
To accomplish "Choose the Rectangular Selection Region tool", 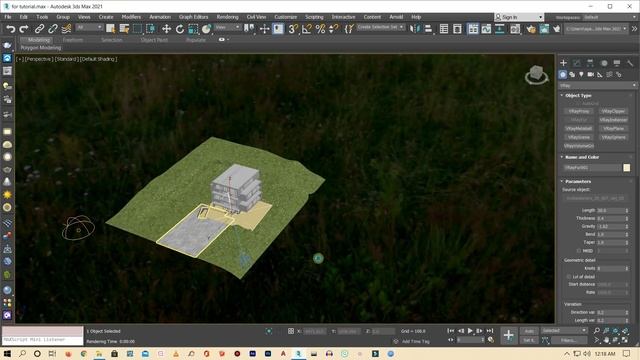I will pyautogui.click(x=138, y=29).
